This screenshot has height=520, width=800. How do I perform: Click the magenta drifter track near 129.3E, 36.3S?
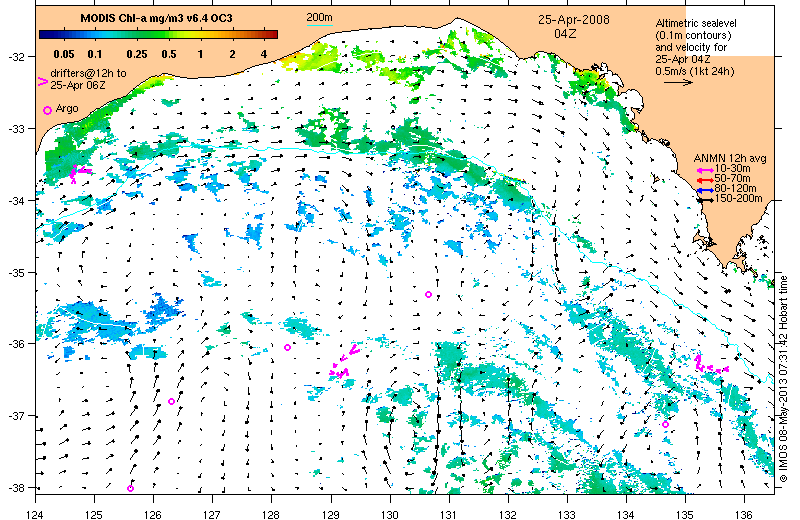pos(343,362)
